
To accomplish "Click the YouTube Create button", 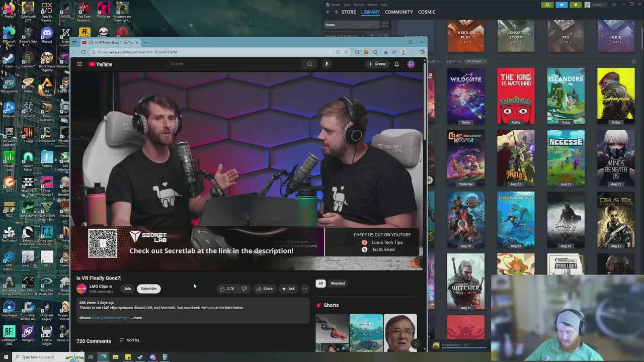I will tap(377, 64).
